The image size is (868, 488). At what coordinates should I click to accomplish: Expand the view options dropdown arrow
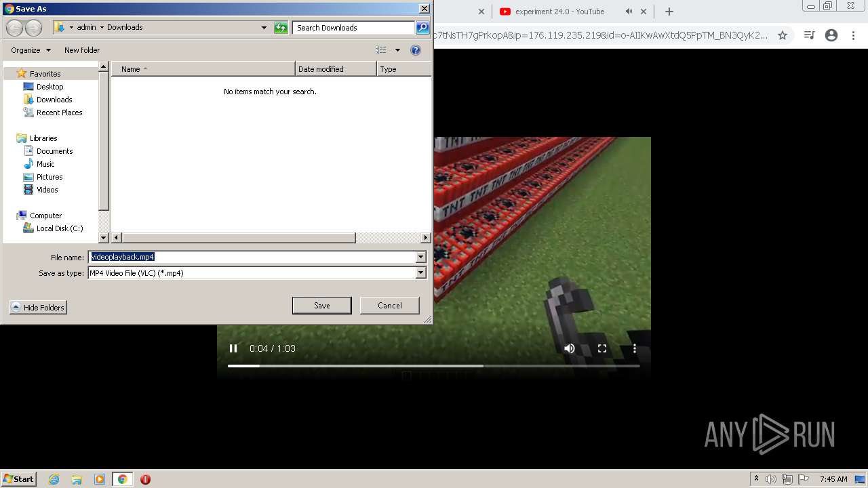[397, 50]
